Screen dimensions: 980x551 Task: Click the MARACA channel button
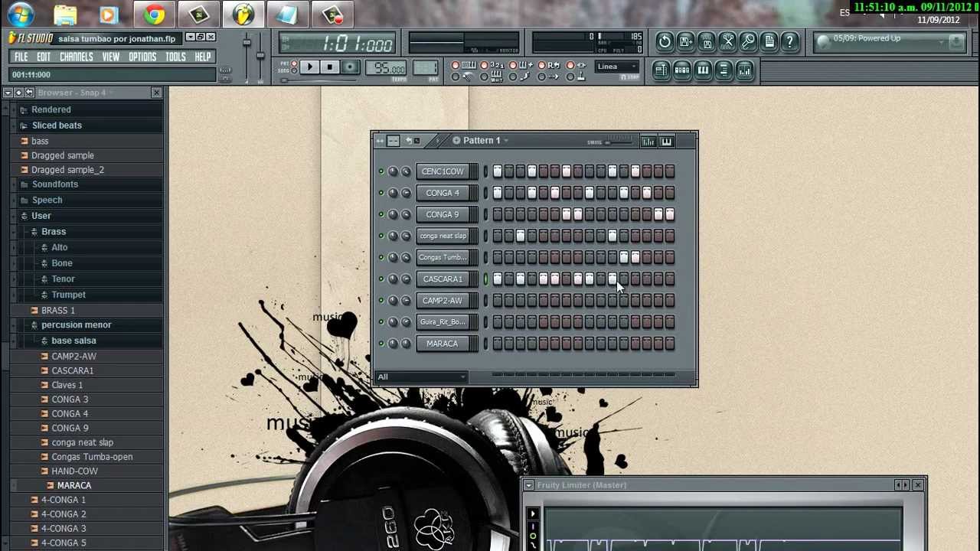click(443, 344)
